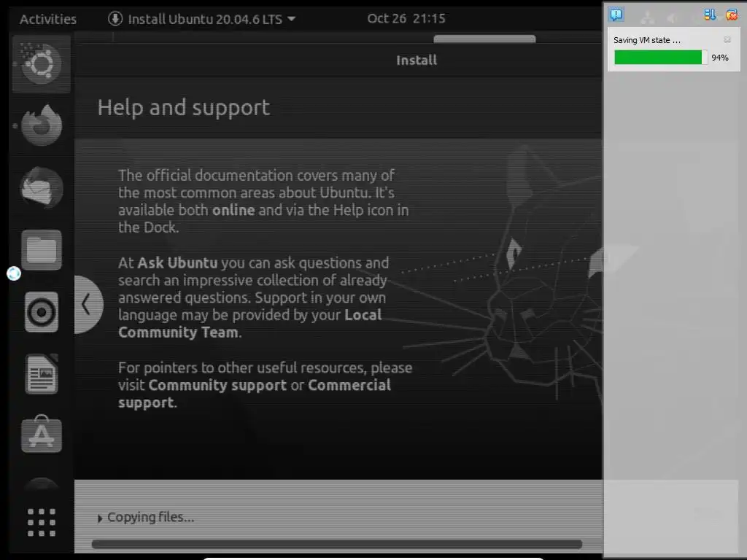Open the Install Ubuntu 20.04.6 LTS app menu
Image resolution: width=747 pixels, height=560 pixels.
[x=201, y=19]
